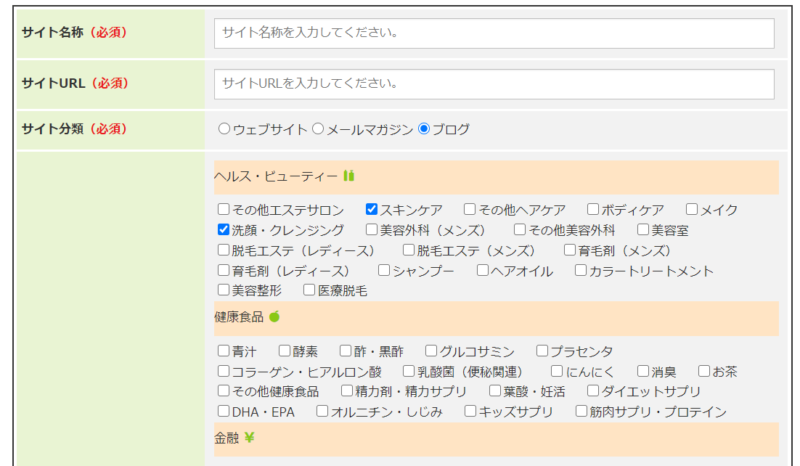This screenshot has width=800, height=466.
Task: Check the 美容外科（メンズ） checkbox
Action: [x=371, y=229]
